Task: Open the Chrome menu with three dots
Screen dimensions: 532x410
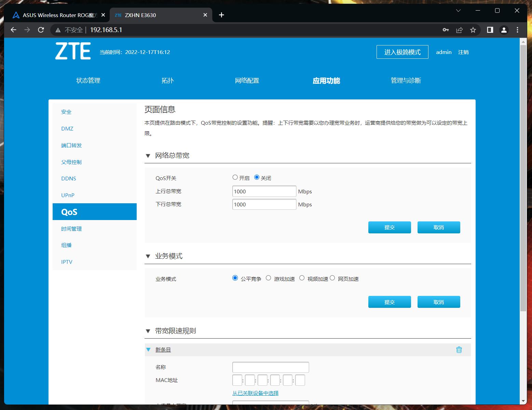Action: [517, 30]
